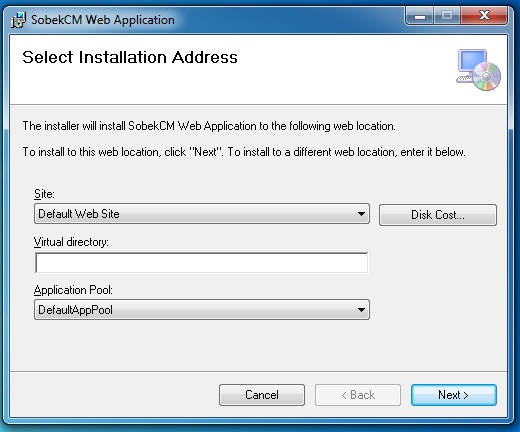Open the Site dropdown list
The image size is (520, 432).
pos(202,214)
